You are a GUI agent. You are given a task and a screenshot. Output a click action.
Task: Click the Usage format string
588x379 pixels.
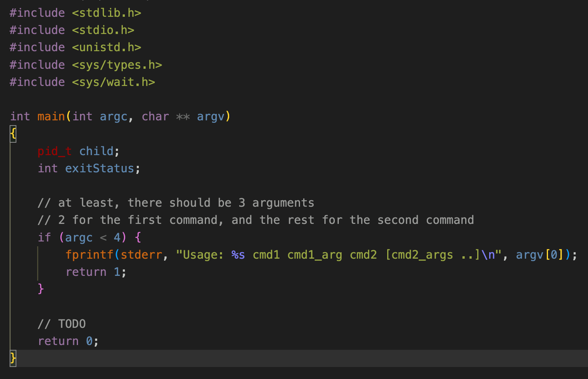tap(280, 254)
